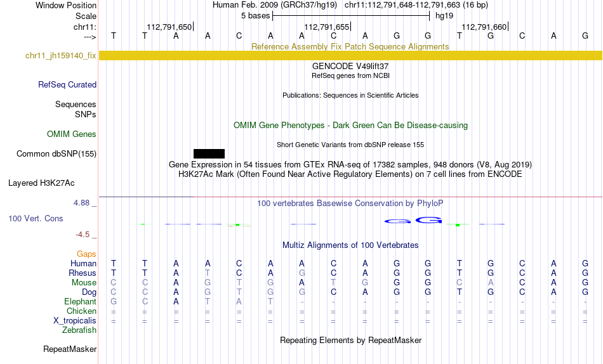Click the Dog alignment row label
603x364 pixels.
[89, 292]
